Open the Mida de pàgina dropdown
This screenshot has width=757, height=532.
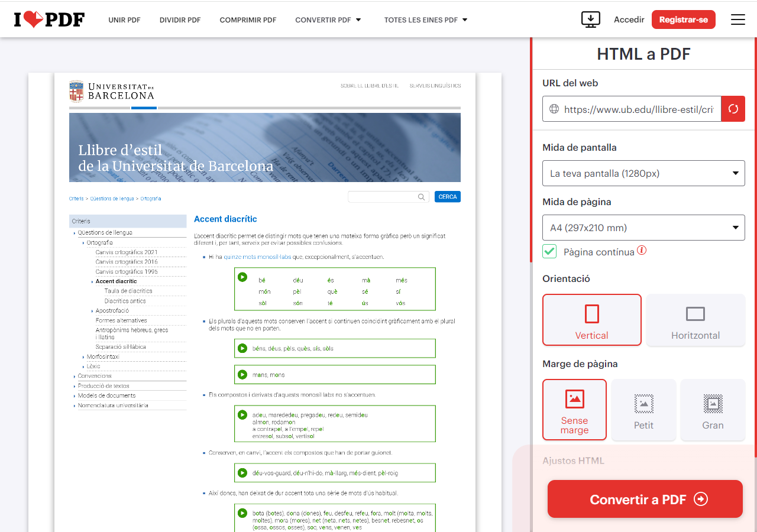pyautogui.click(x=643, y=228)
